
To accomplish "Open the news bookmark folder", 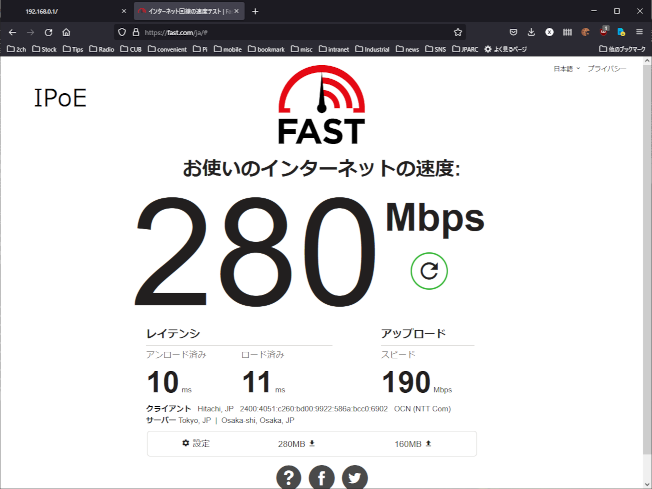I will (x=408, y=49).
